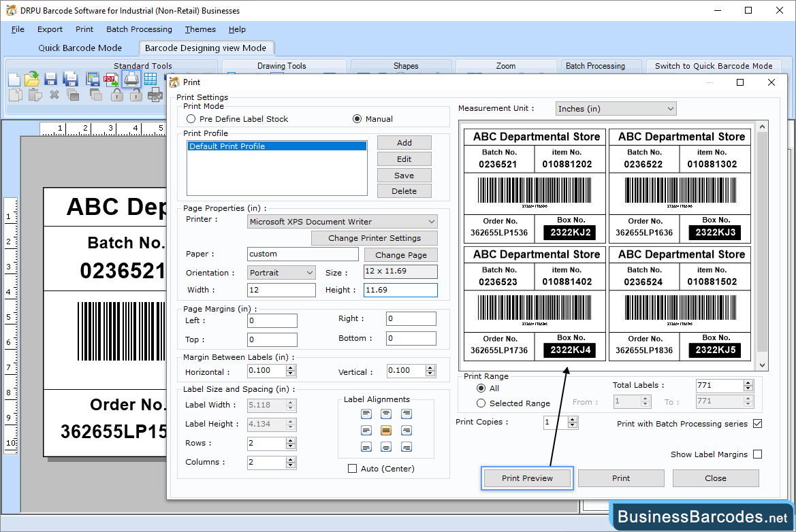Click preview scrollbar up arrow
796x532 pixels.
point(762,127)
